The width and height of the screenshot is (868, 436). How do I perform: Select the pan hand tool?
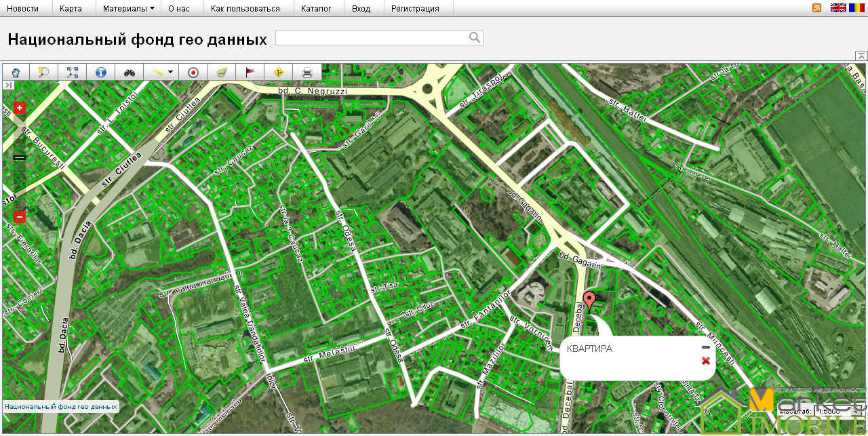[16, 73]
